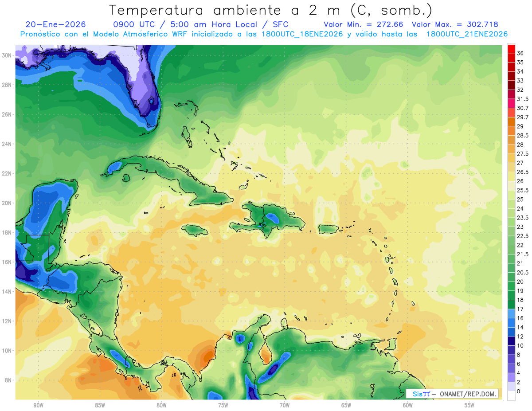
Task: Pick the legend swatch between 35 and 36
Action: pyautogui.click(x=511, y=58)
